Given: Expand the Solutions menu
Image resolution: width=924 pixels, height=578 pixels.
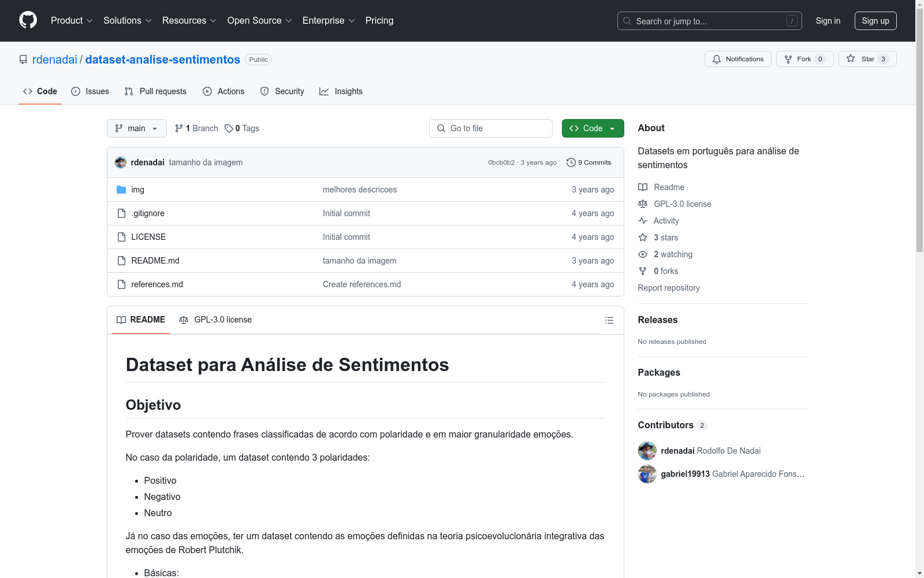Looking at the screenshot, I should click(x=128, y=20).
